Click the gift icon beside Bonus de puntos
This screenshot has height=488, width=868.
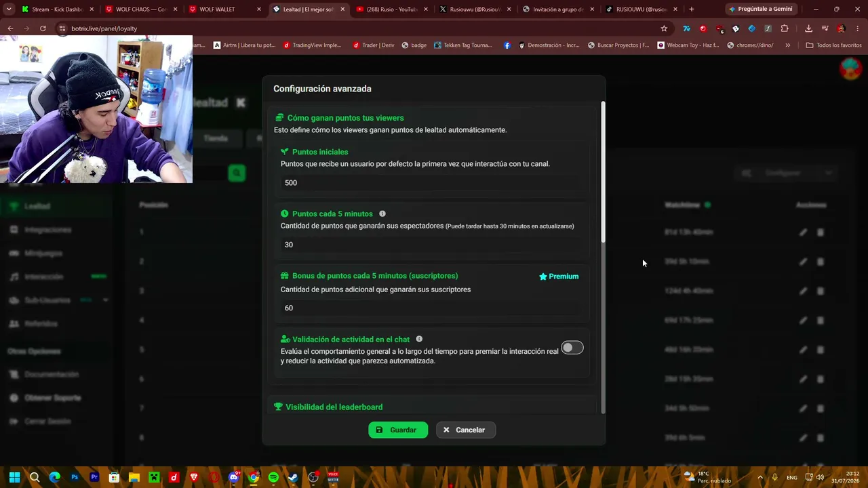(x=285, y=276)
